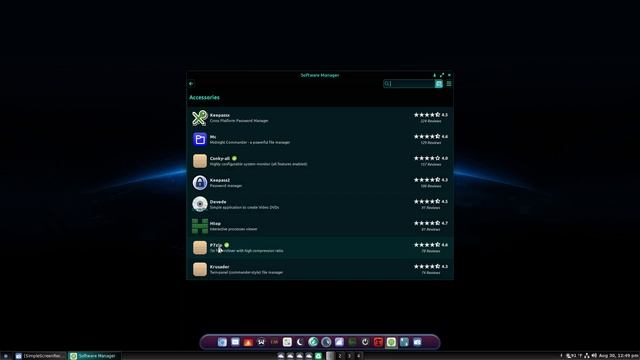Click the crescent moon dock icon
Screen dimensions: 640x360
(x=300, y=342)
